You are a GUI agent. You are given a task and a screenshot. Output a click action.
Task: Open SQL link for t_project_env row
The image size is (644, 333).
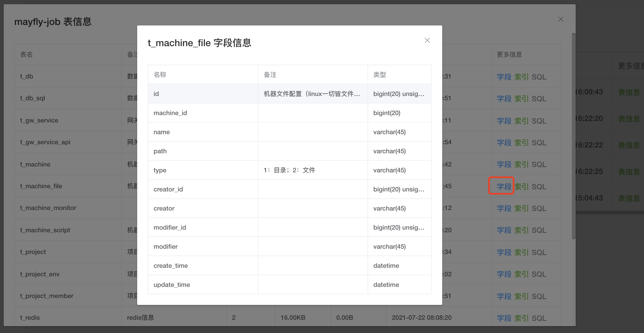pos(539,274)
